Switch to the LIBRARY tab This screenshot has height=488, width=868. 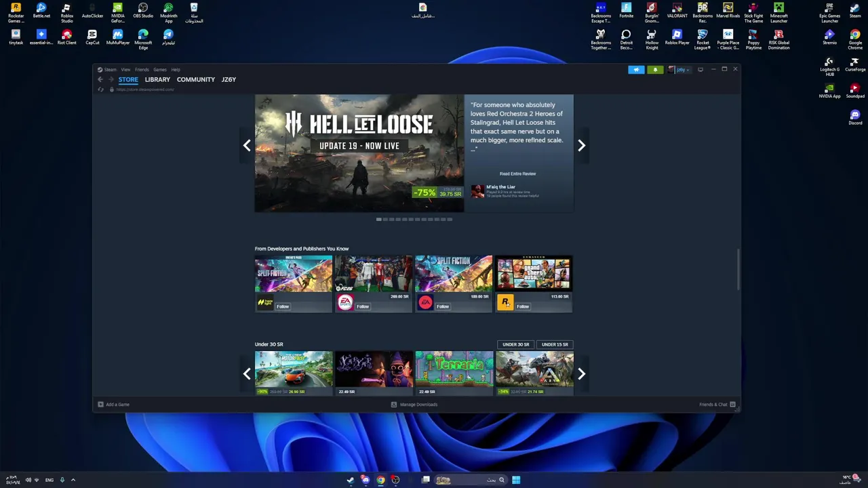click(157, 79)
